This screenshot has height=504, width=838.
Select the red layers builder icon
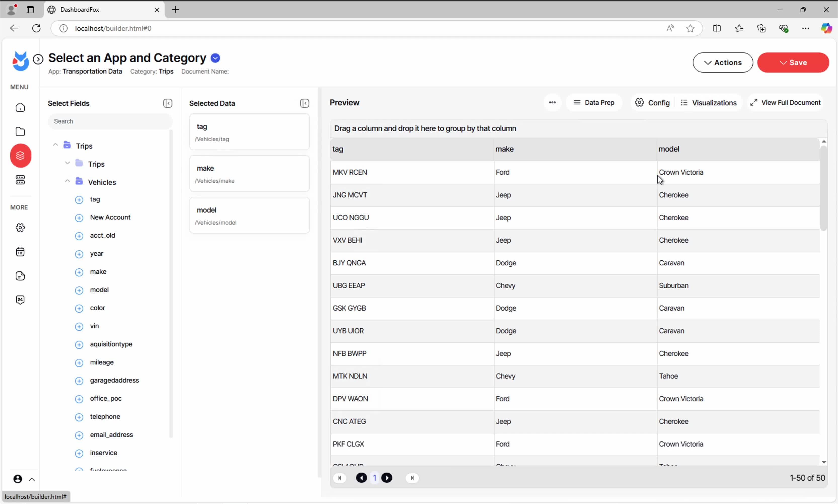[x=20, y=155]
